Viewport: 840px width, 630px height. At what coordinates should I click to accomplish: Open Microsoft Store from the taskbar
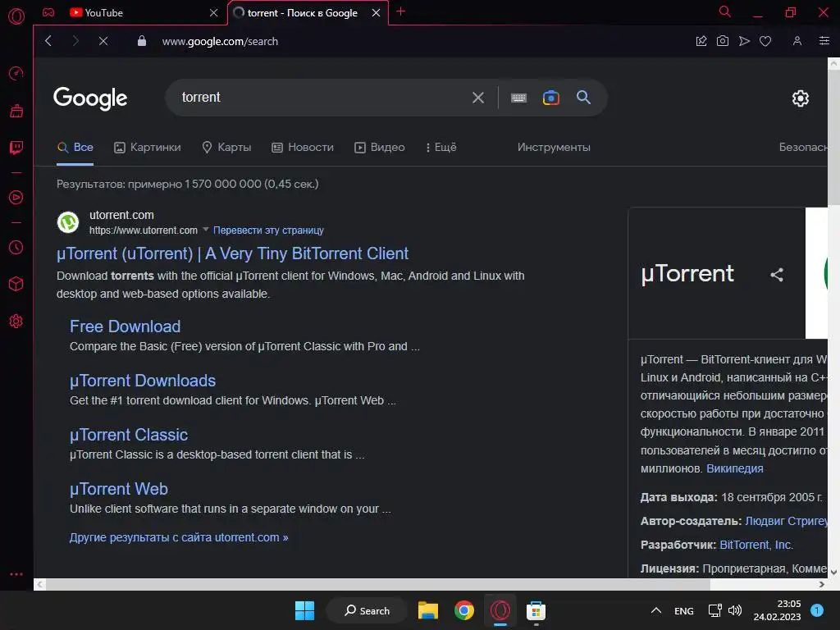(536, 610)
